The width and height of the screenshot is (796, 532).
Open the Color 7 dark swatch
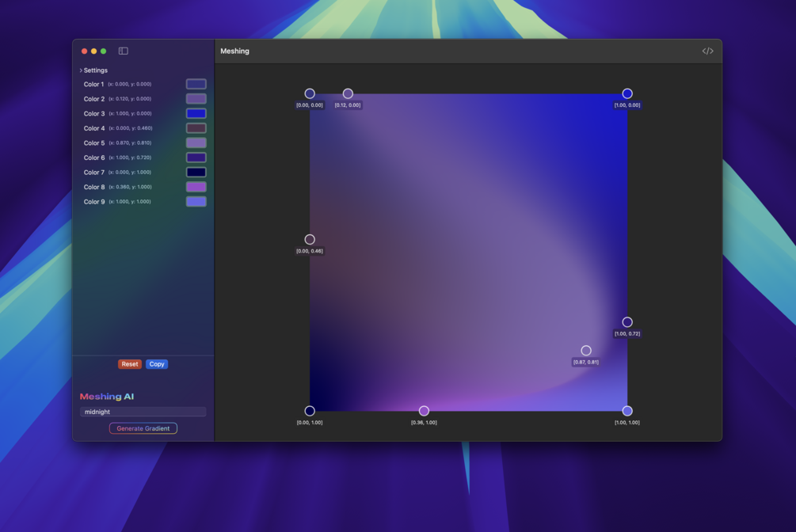coord(196,172)
